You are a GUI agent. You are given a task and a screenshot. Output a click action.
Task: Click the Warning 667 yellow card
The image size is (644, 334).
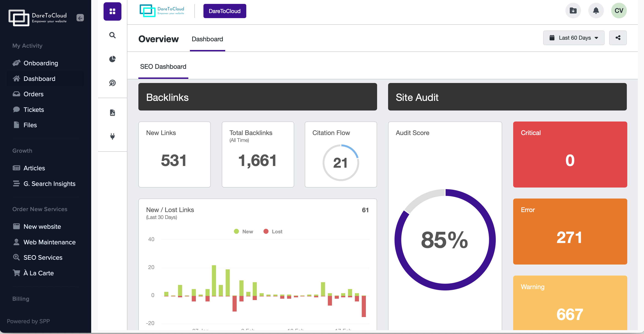tap(570, 302)
